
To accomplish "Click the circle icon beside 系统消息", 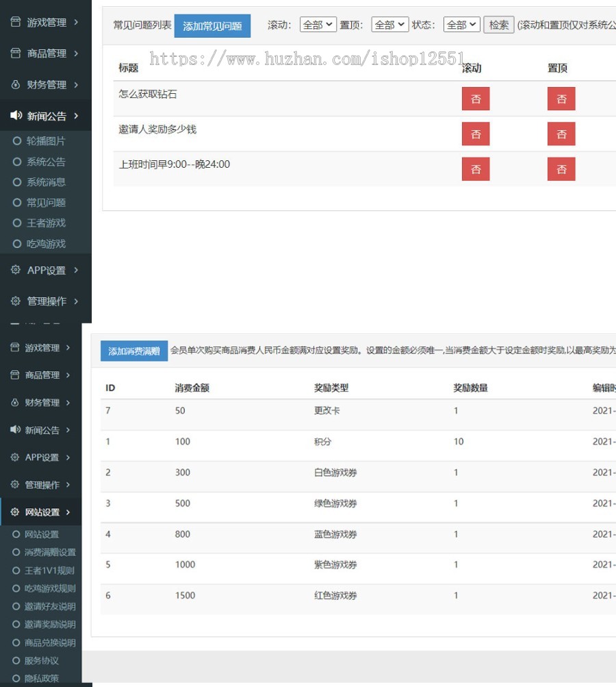I will pos(17,182).
